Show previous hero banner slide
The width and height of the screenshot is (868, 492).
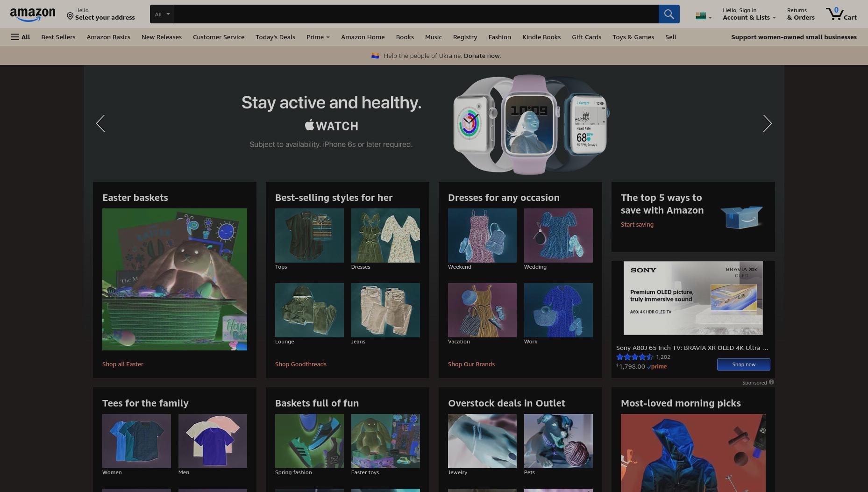click(100, 123)
